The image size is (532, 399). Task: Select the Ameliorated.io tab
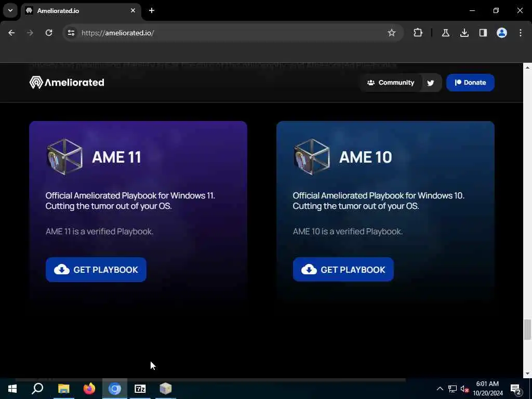click(82, 11)
